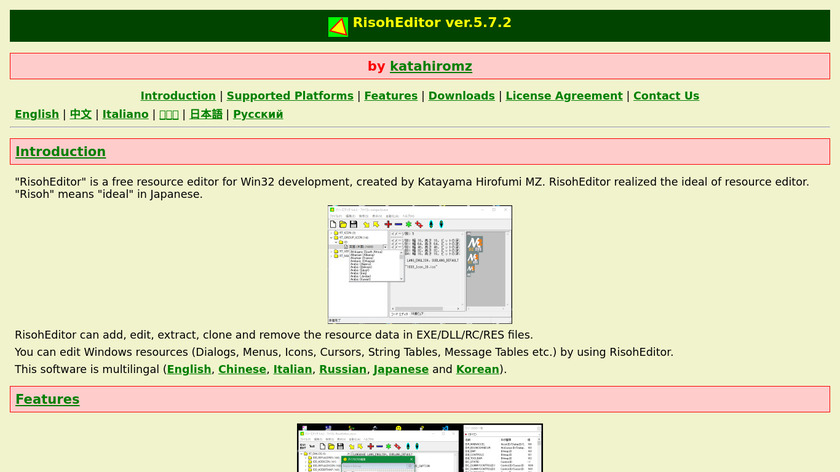Click the Introduction section heading link
This screenshot has width=840, height=472.
[x=61, y=152]
